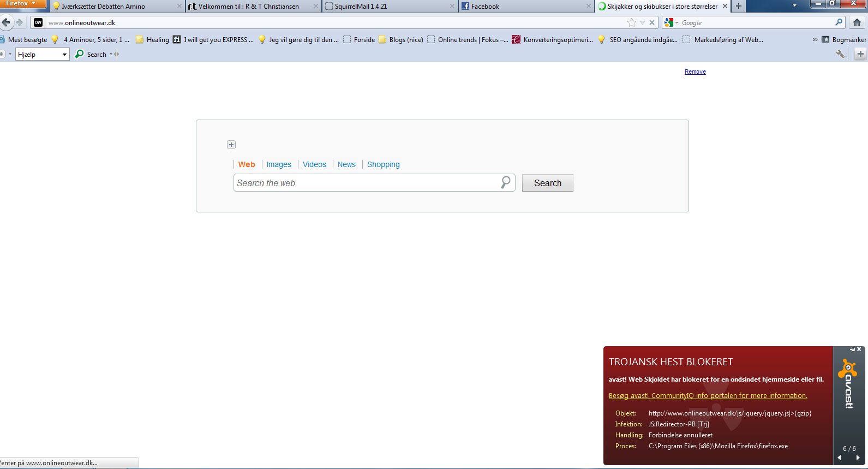Viewport: 868px width, 469px height.
Task: Open the Konverteringsoptimeri... bookmark
Action: pyautogui.click(x=552, y=39)
